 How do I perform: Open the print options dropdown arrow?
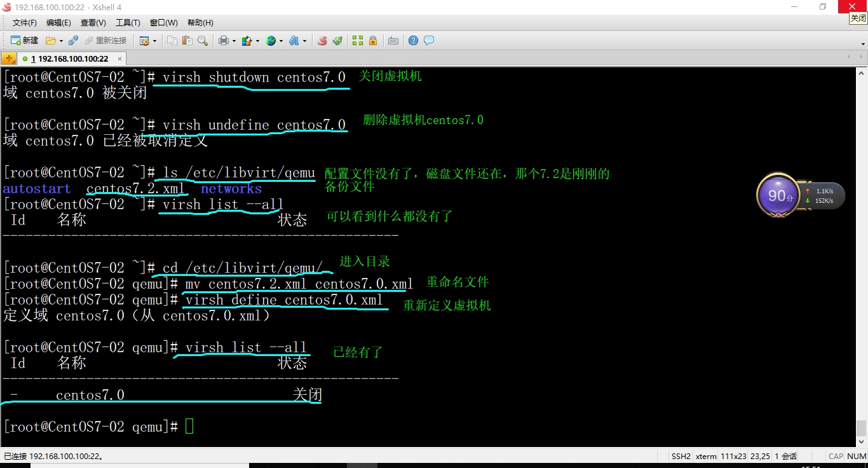(x=233, y=40)
